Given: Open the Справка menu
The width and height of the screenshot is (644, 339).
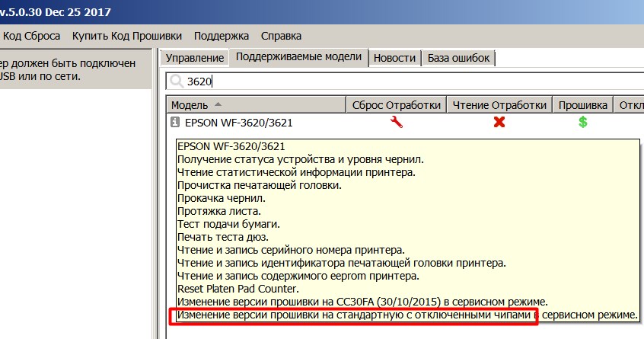Looking at the screenshot, I should (x=281, y=36).
